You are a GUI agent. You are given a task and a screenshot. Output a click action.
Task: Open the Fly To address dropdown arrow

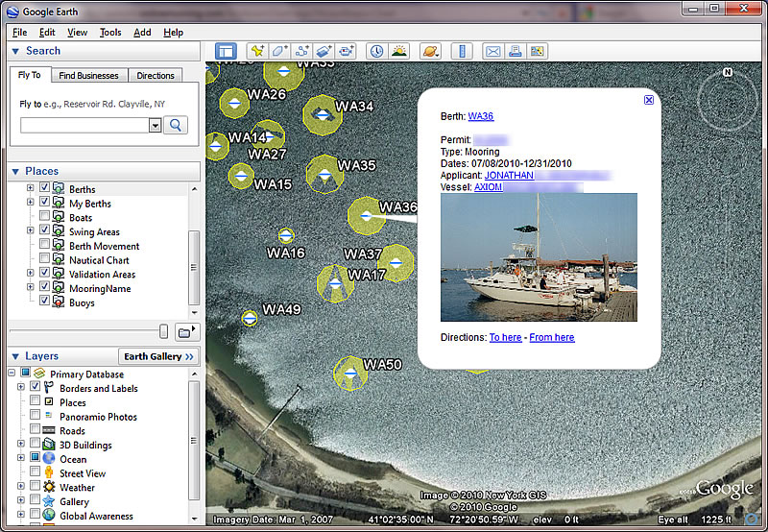click(155, 125)
